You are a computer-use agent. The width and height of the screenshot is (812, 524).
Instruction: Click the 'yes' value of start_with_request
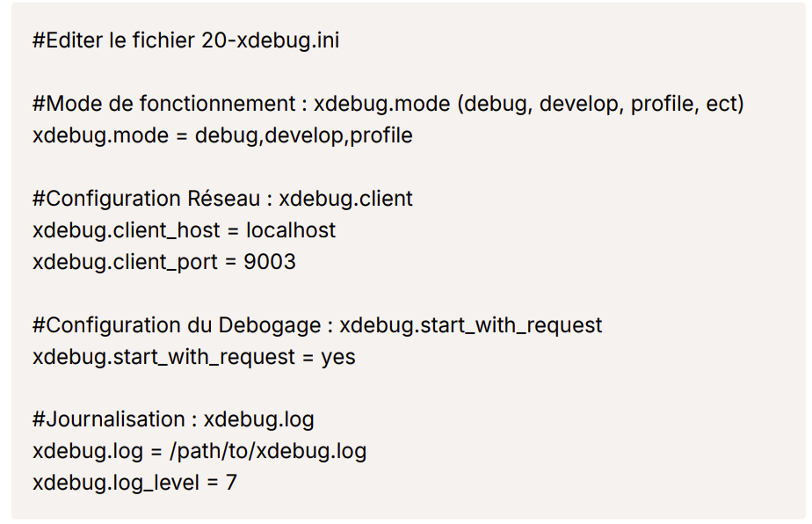click(338, 358)
